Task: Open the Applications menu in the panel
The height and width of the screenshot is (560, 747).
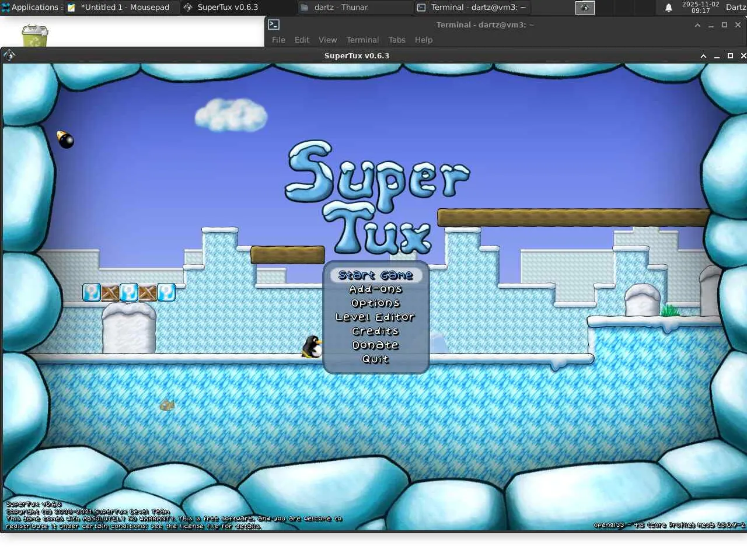Action: (x=30, y=7)
